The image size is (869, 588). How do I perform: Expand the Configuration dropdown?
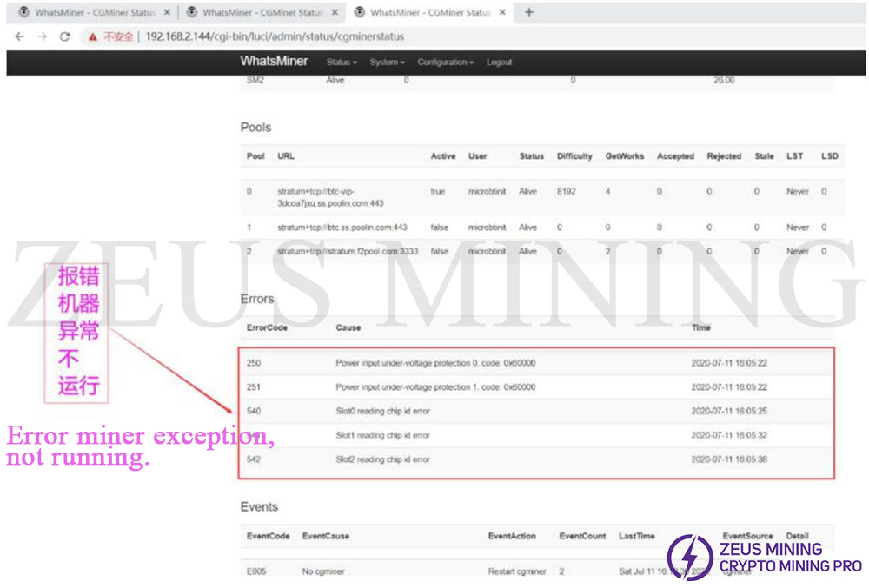[445, 63]
